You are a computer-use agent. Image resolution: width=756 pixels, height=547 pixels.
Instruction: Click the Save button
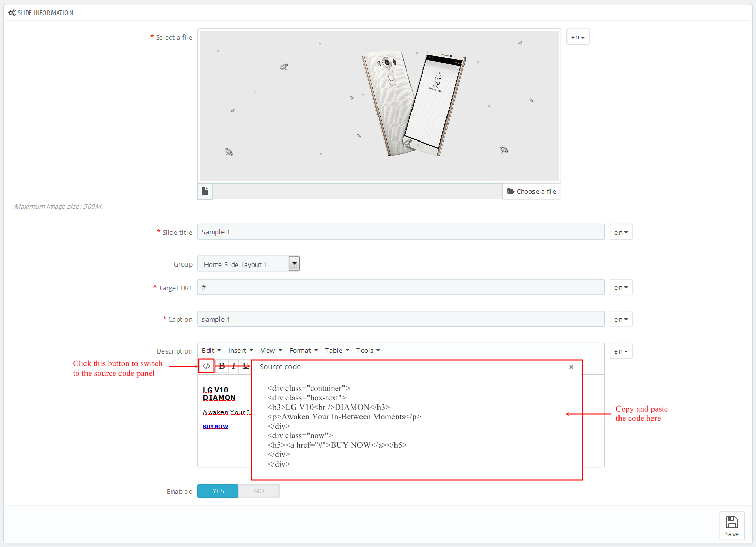coord(732,526)
